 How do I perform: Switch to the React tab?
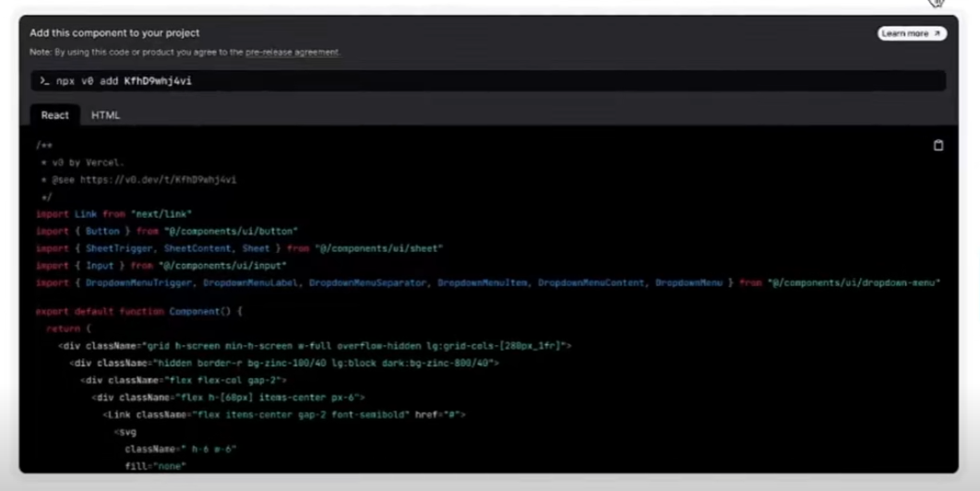click(x=54, y=115)
